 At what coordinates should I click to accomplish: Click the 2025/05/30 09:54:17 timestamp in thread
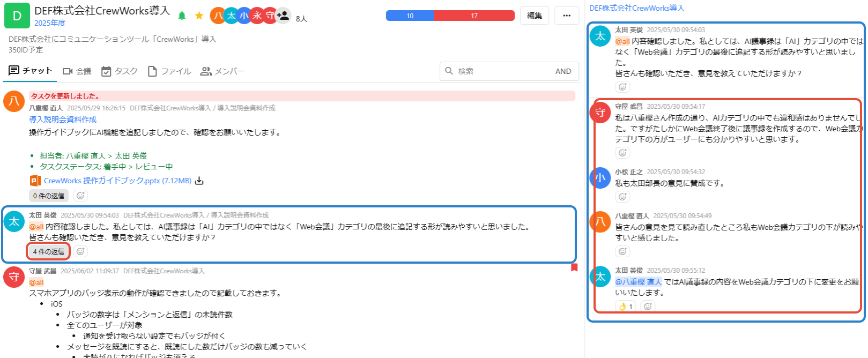point(676,107)
